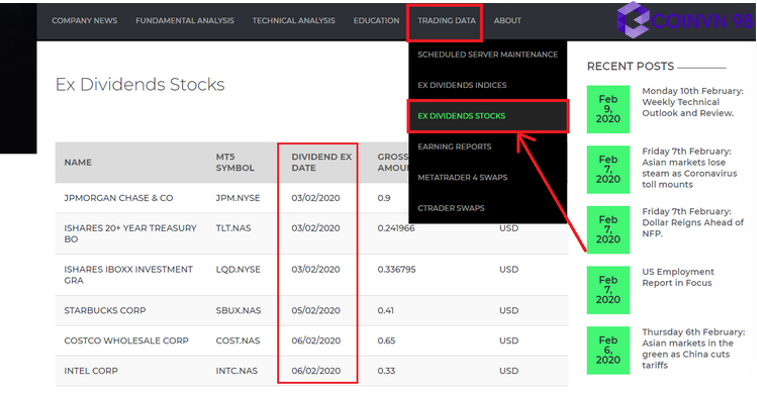Click the INTC.NAS symbol cell

pyautogui.click(x=237, y=371)
